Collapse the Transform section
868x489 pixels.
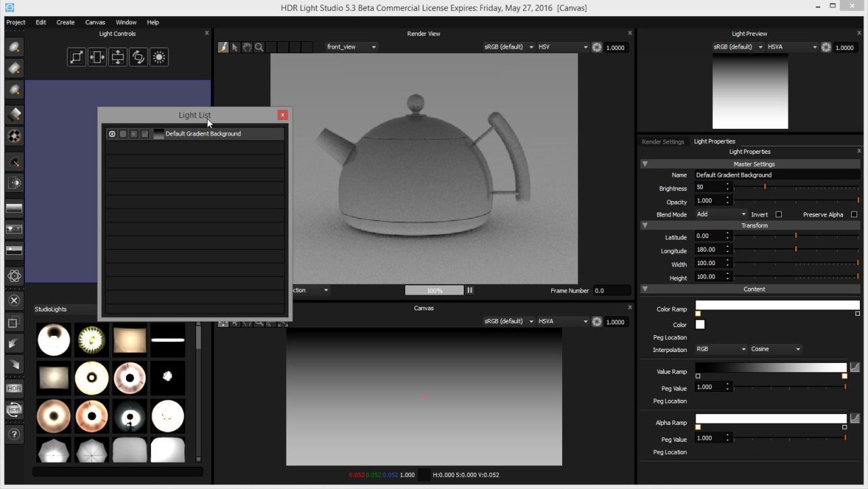pyautogui.click(x=644, y=225)
